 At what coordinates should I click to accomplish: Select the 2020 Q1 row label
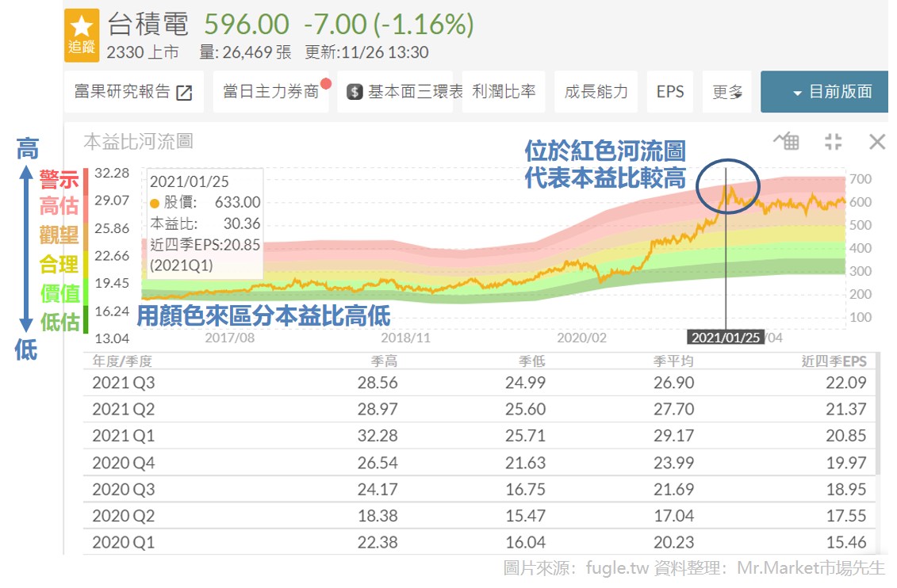124,542
